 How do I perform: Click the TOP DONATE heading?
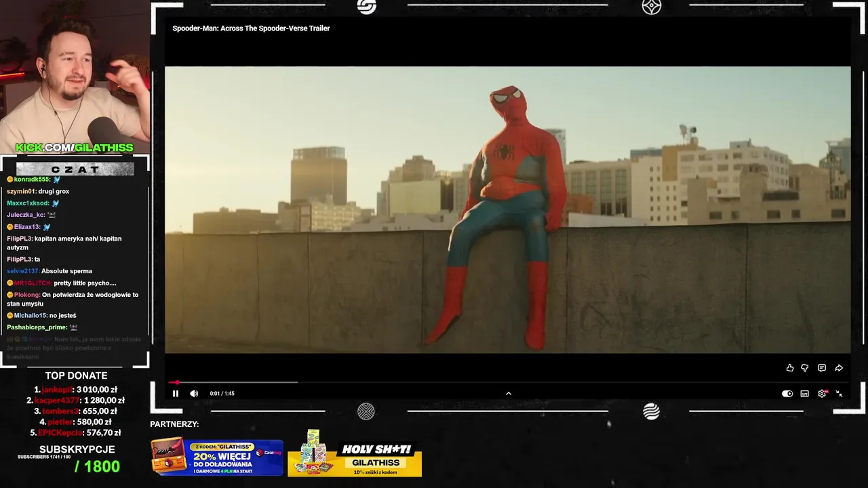coord(76,375)
